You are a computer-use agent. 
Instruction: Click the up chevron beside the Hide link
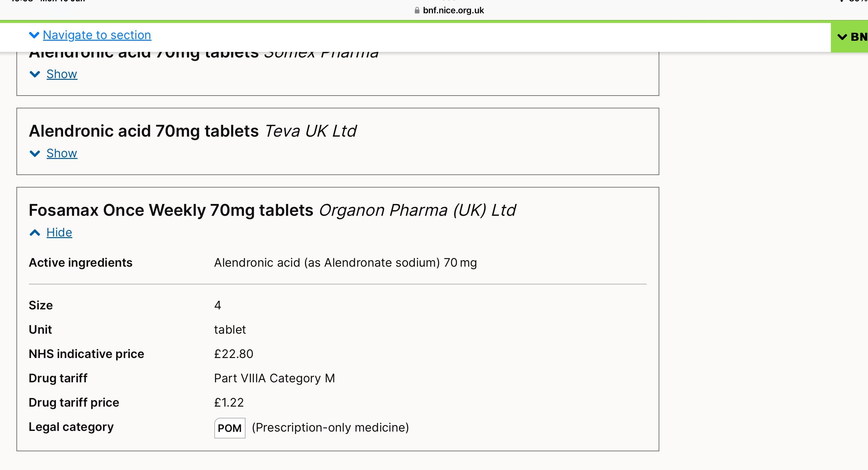[x=35, y=233]
